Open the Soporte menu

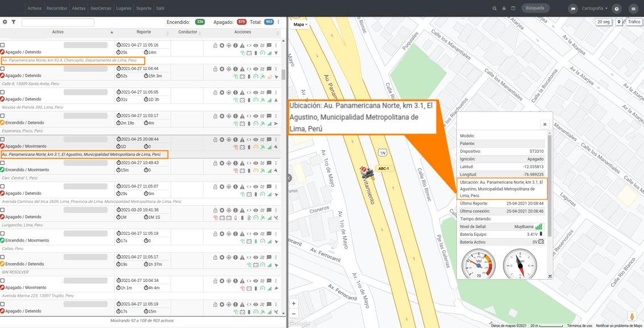[x=144, y=8]
